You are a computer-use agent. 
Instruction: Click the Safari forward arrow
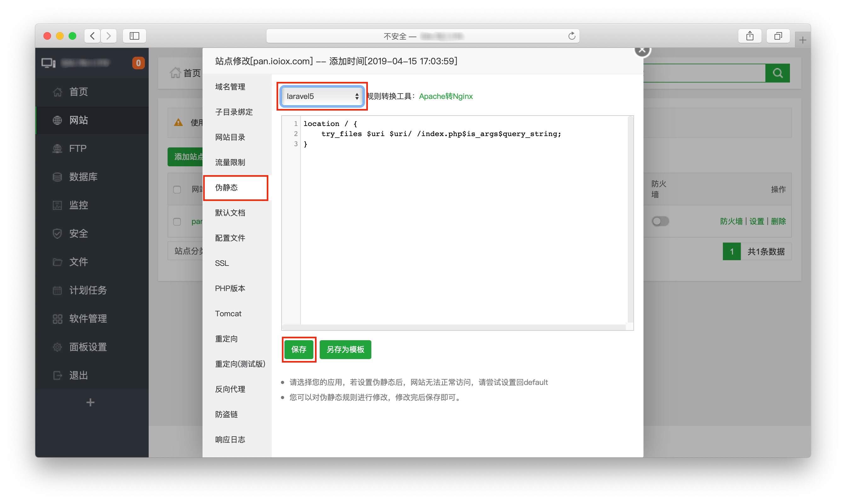[x=109, y=36]
